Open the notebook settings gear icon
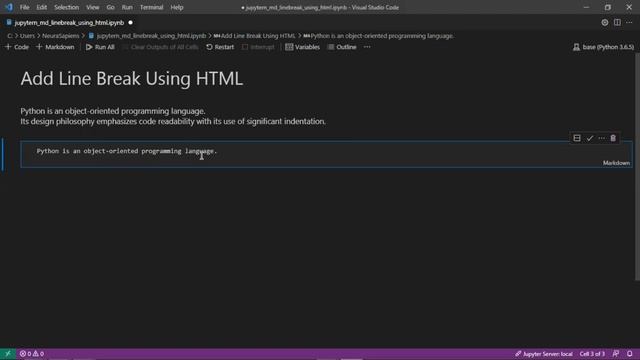 (604, 23)
